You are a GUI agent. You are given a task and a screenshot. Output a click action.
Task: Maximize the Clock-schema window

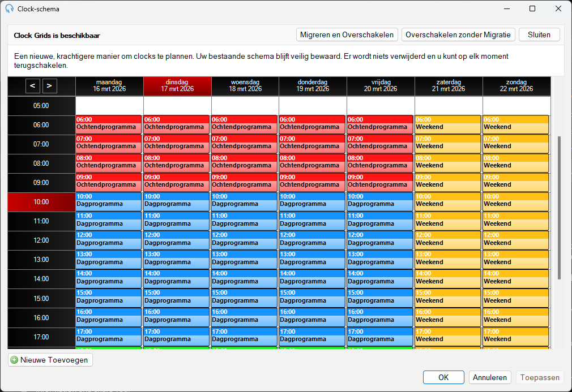coord(532,8)
